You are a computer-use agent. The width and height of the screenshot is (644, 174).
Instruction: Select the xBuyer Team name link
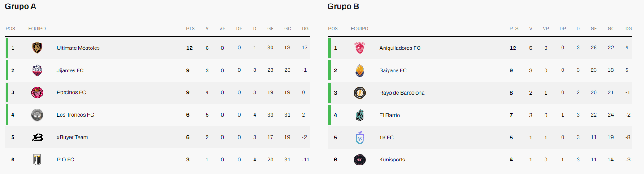(x=72, y=137)
